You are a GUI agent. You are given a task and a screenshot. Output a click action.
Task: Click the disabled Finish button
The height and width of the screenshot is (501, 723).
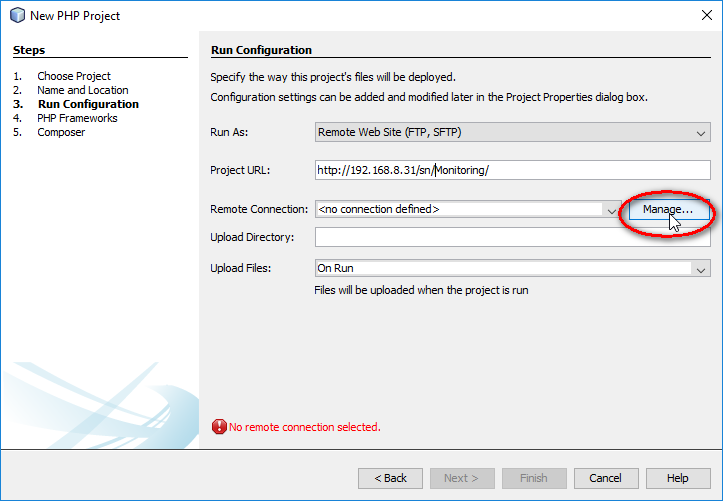click(534, 478)
